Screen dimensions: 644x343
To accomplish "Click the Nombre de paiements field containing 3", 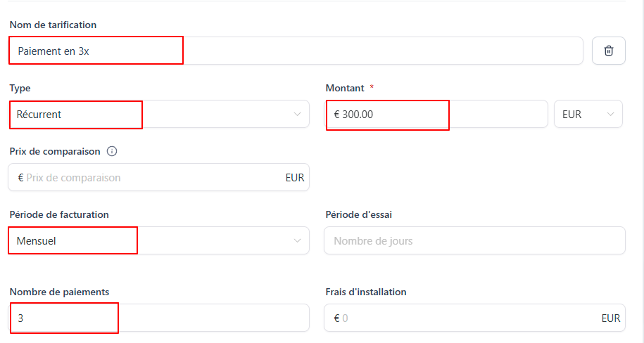I will pyautogui.click(x=158, y=318).
